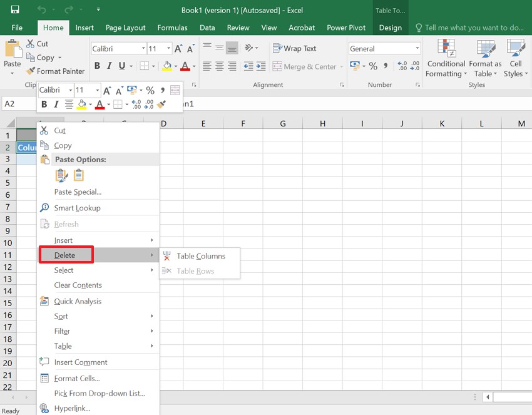
Task: Apply red font color in the ribbon
Action: (185, 66)
